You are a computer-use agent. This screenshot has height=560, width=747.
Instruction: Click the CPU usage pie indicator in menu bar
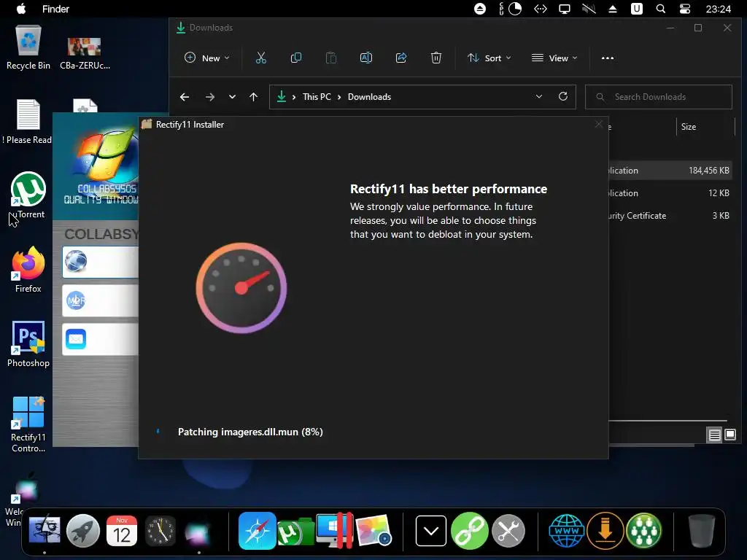(x=515, y=9)
